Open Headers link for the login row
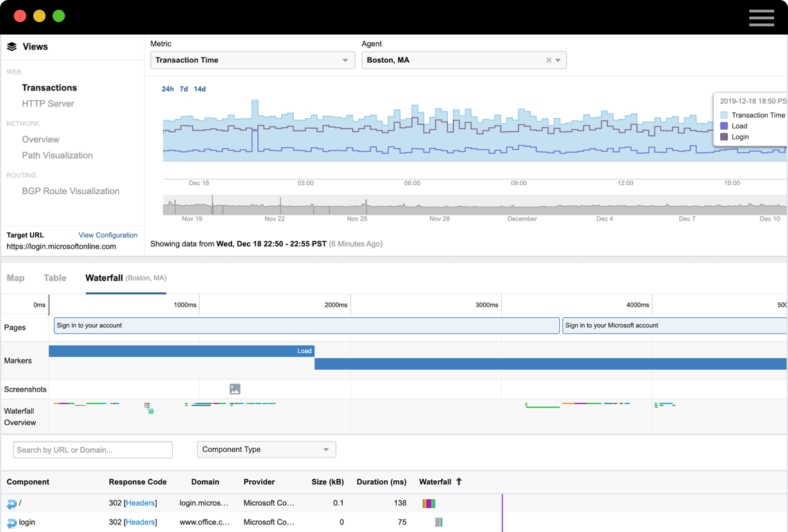Screen dimensions: 788x532 [140, 522]
